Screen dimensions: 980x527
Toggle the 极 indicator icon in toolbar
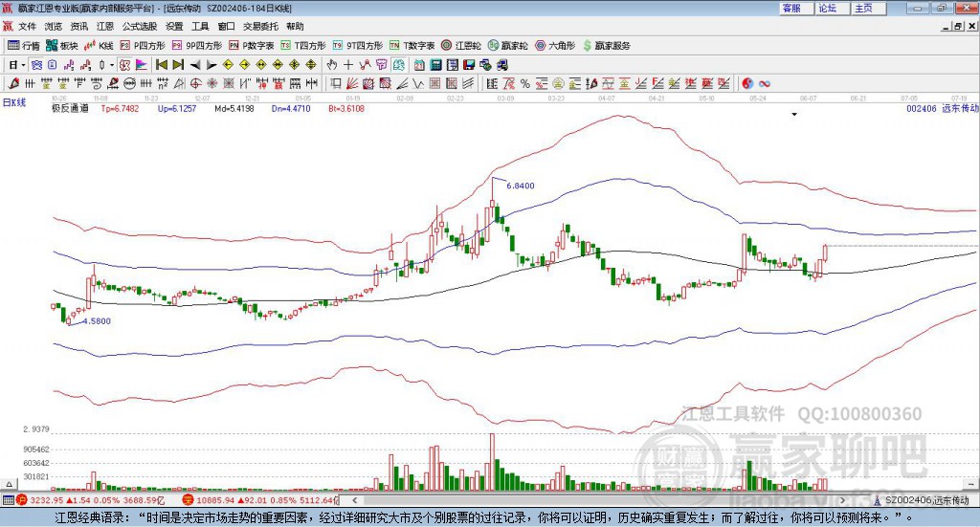(x=124, y=64)
